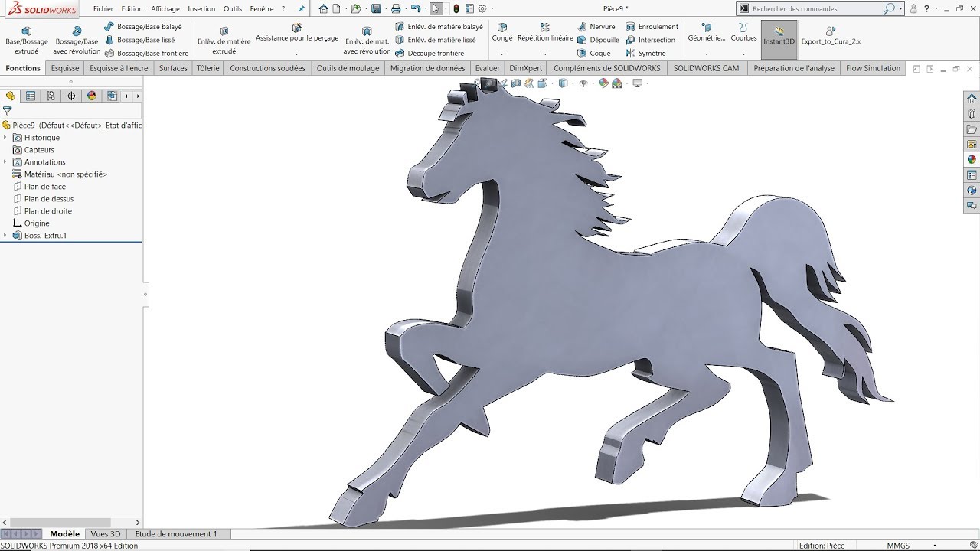Viewport: 980px width, 551px height.
Task: Open dropdown arrow next to Save icon
Action: 386,8
